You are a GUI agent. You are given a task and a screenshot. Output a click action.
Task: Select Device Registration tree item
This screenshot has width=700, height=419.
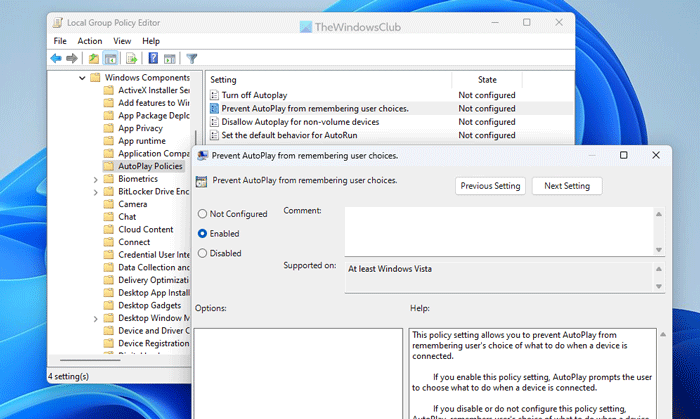(154, 344)
